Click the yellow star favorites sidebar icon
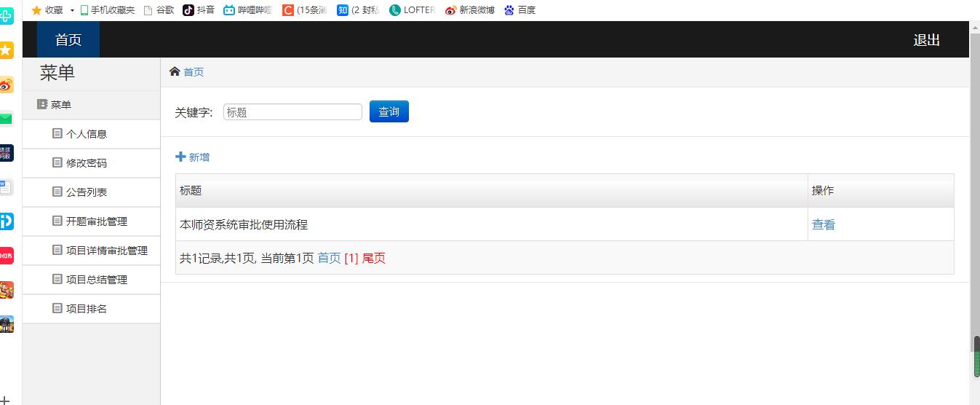The width and height of the screenshot is (980, 405). tap(6, 50)
